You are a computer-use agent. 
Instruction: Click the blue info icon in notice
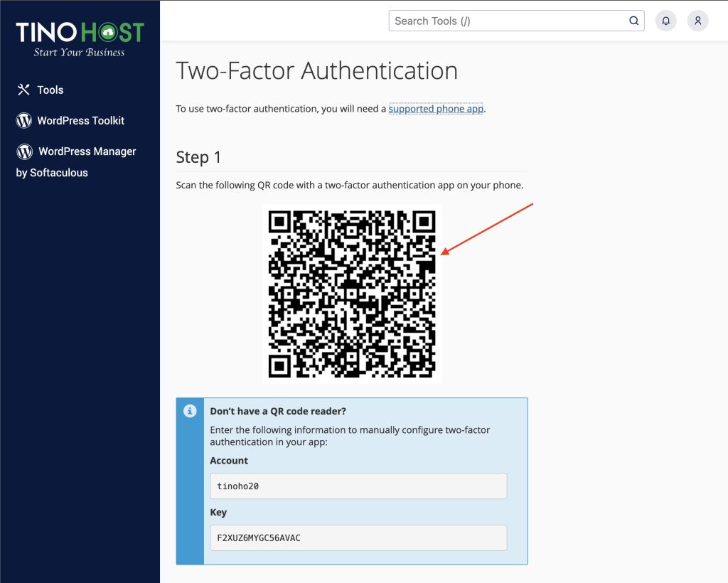[x=190, y=411]
